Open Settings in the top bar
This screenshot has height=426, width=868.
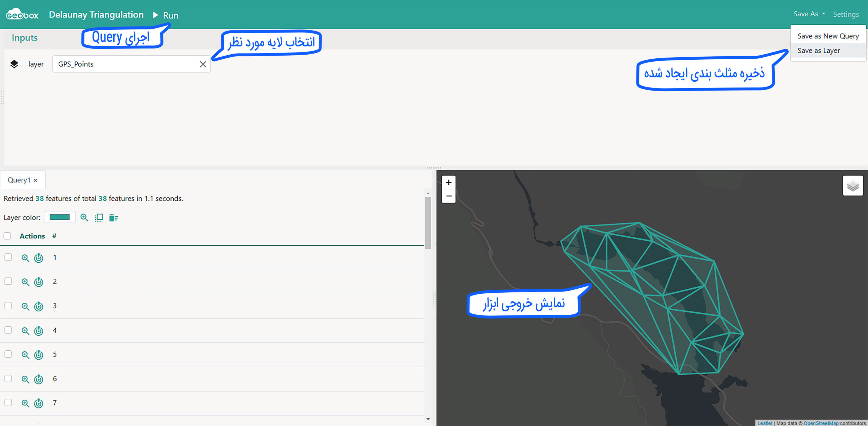click(846, 14)
